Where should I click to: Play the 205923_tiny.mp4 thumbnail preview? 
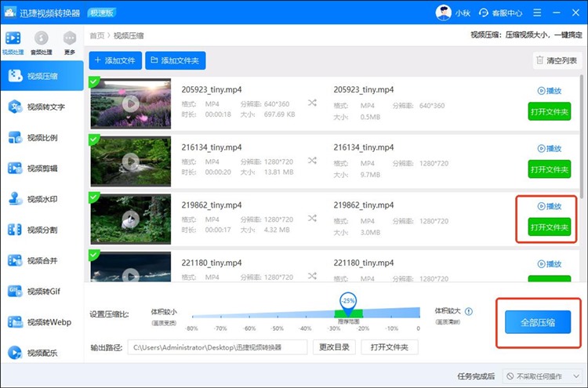coord(130,103)
